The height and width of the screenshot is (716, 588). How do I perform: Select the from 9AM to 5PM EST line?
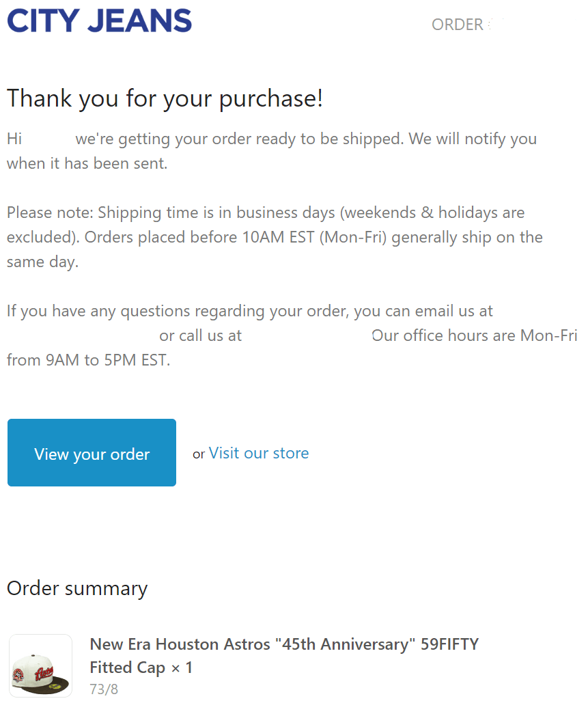point(89,360)
